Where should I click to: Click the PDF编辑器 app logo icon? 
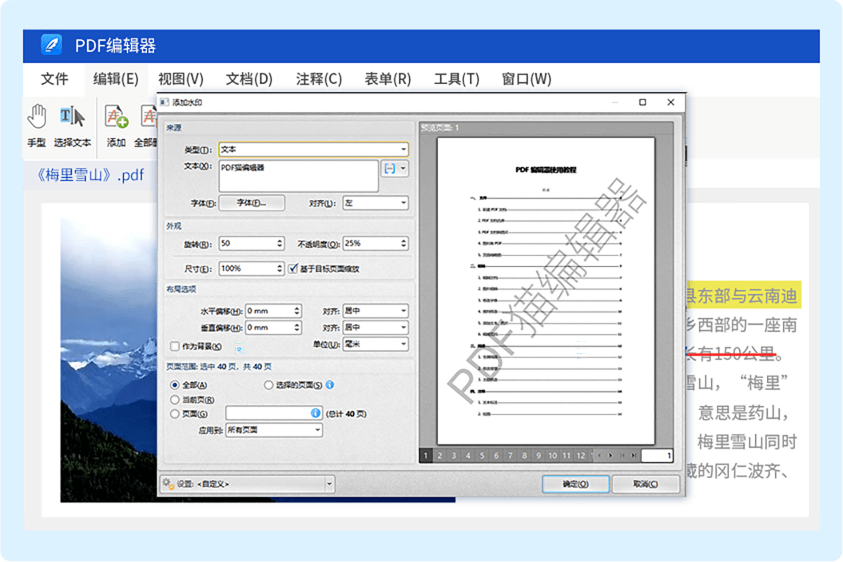tap(51, 46)
